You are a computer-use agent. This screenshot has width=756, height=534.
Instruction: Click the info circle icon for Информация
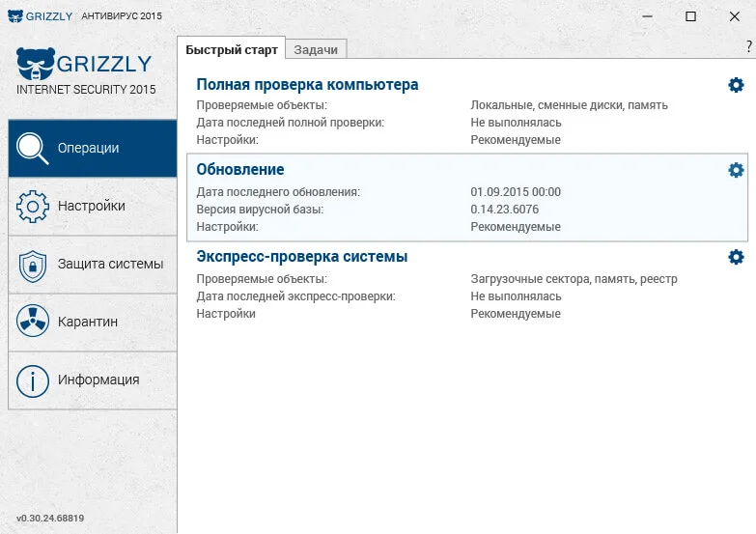tap(32, 381)
